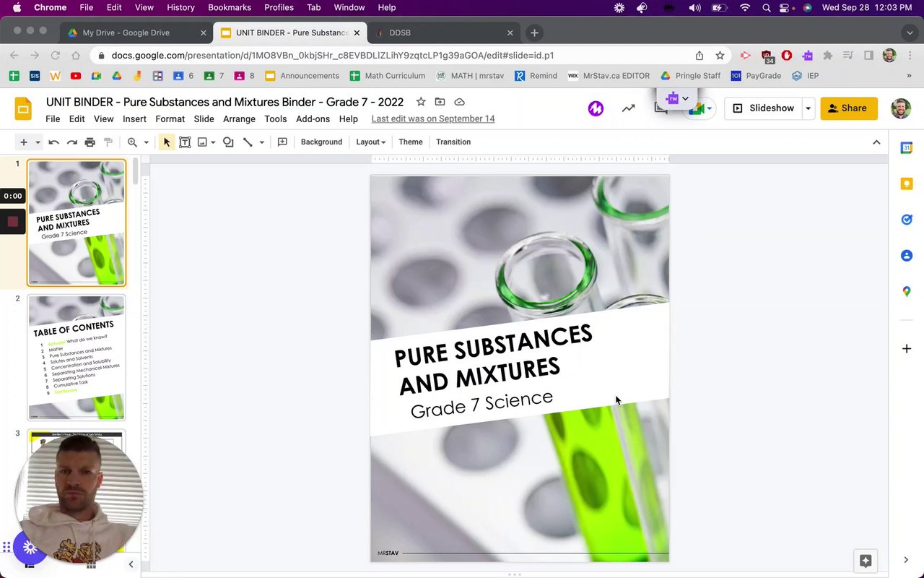Click the Transition button
Screen dimensions: 924x578
453,142
